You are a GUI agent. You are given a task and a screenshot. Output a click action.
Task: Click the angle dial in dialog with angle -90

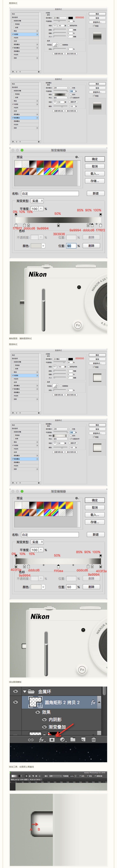click(x=54, y=26)
